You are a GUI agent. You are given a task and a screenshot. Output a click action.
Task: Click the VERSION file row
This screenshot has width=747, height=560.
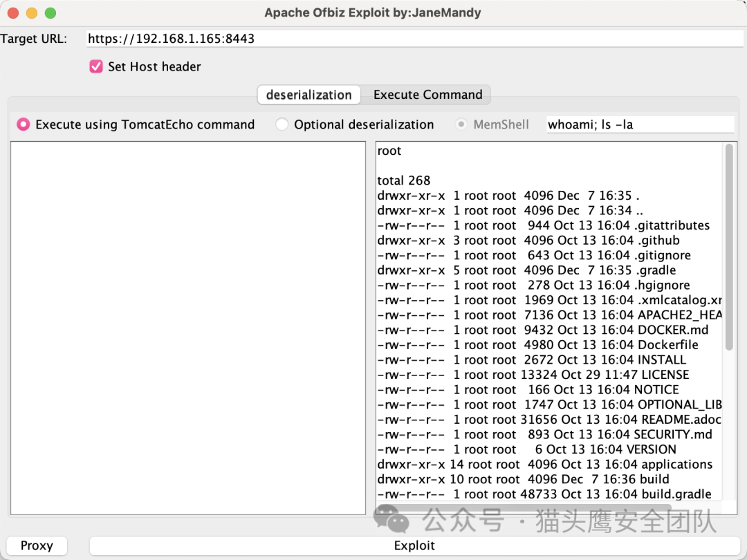click(526, 449)
